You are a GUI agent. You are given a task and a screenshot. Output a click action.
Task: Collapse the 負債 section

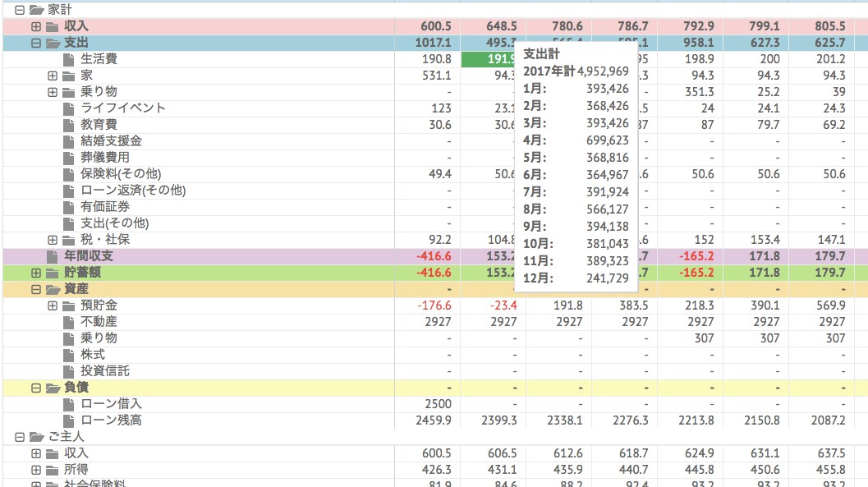(x=36, y=388)
